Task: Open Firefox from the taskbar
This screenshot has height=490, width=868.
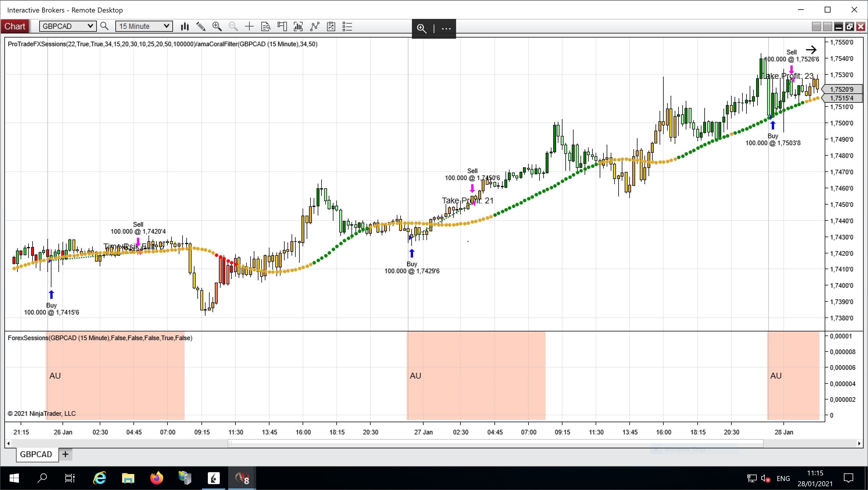Action: tap(157, 478)
